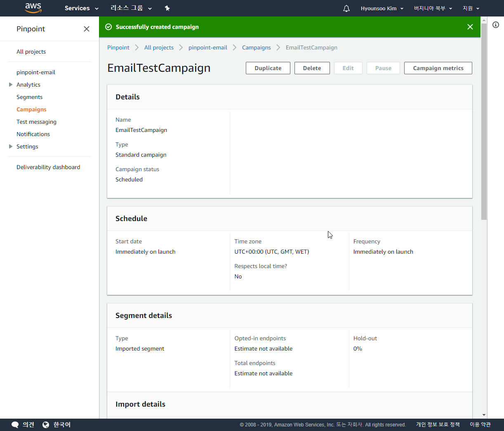This screenshot has width=504, height=431.
Task: Open the Hyounsoo Kim account menu
Action: pyautogui.click(x=382, y=8)
